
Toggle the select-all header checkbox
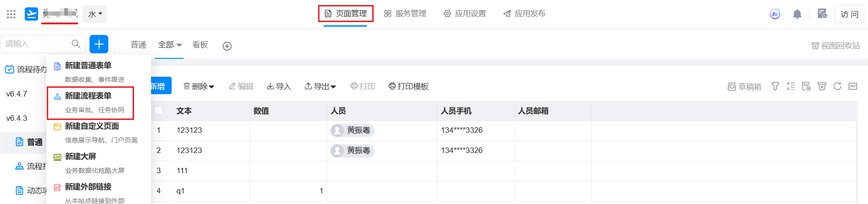(x=159, y=110)
